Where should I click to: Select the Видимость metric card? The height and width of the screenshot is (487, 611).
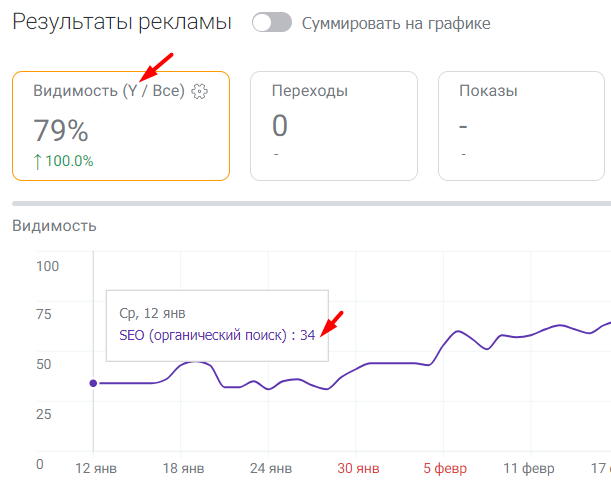[121, 125]
